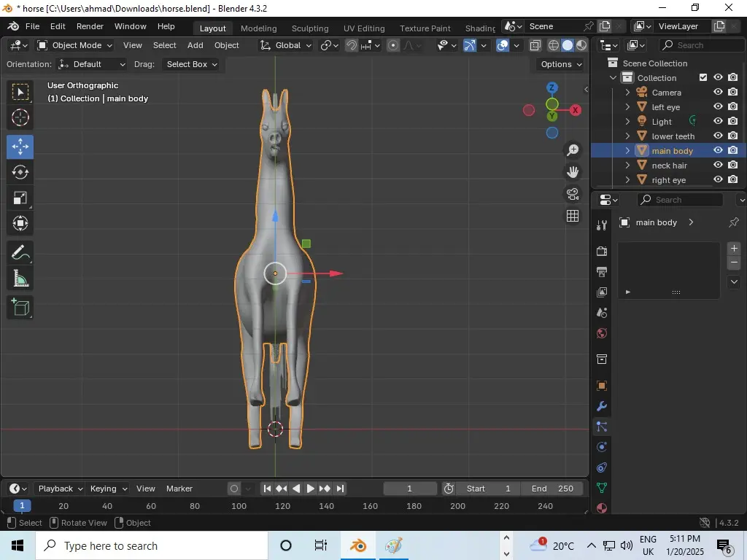Hide the Camera object in viewport

(x=718, y=92)
